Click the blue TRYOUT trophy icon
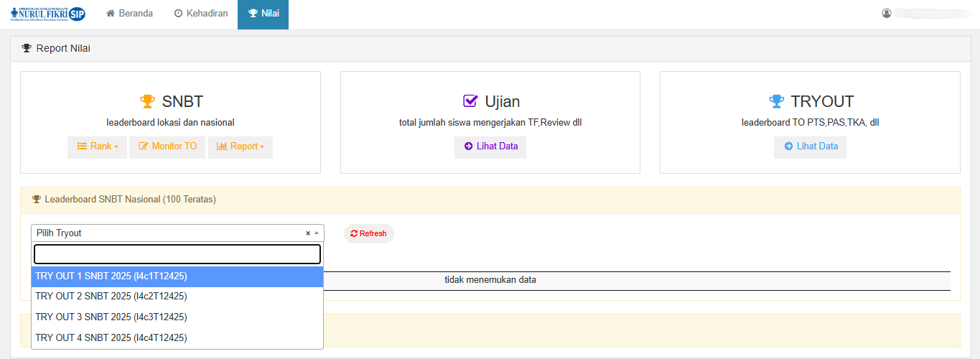The image size is (980, 359). click(x=776, y=101)
